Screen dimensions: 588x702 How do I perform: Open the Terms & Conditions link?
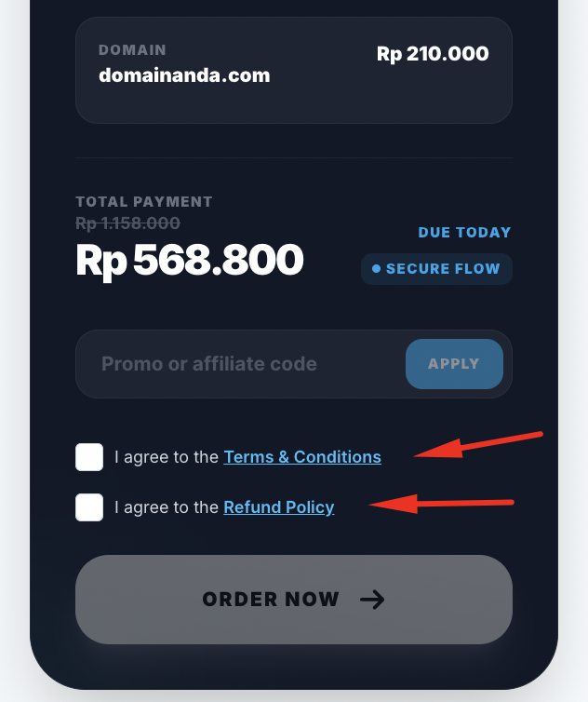pyautogui.click(x=302, y=457)
